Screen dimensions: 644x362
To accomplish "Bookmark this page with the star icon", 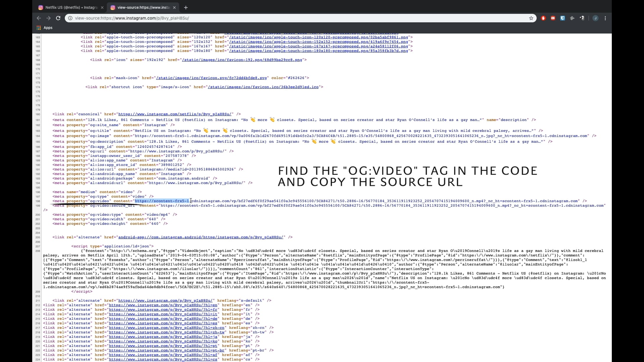I will [x=531, y=18].
